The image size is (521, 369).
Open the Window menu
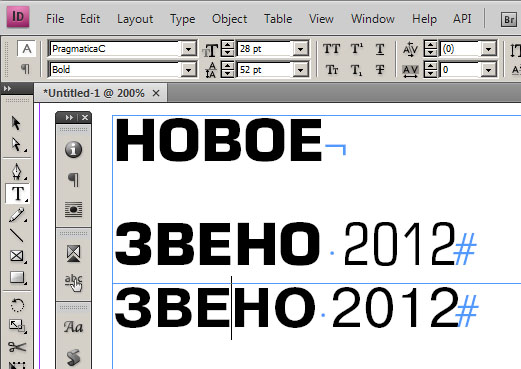pyautogui.click(x=373, y=19)
